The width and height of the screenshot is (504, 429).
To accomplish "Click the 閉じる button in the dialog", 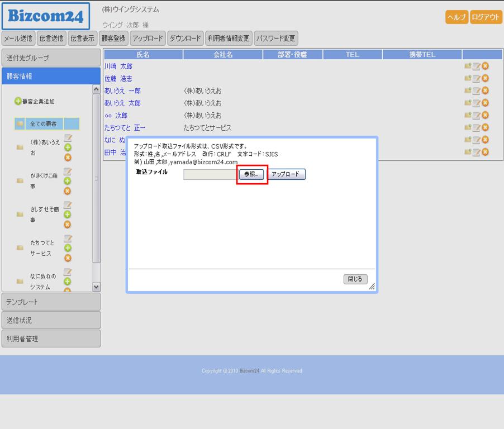I will 355,279.
